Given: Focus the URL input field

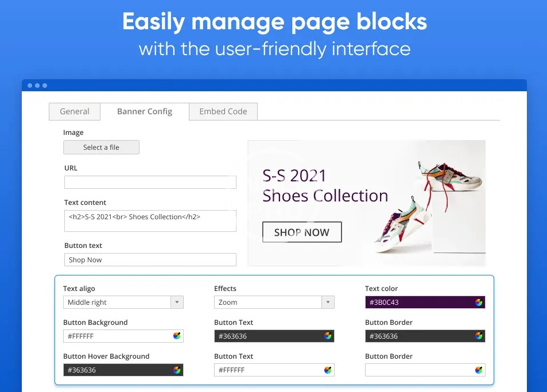Looking at the screenshot, I should (x=150, y=183).
